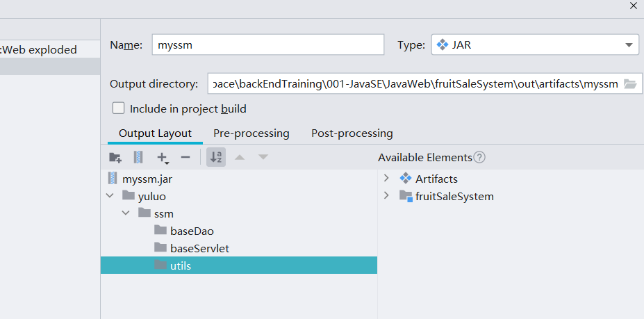
Task: Open the Type JAR dropdown
Action: (534, 45)
